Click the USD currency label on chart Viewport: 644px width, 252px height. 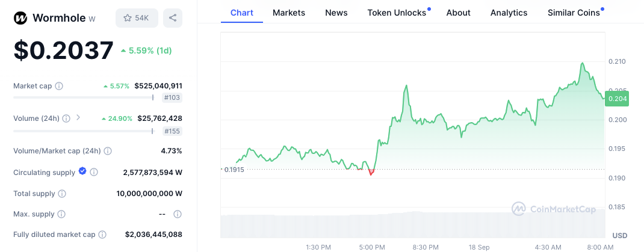pos(620,236)
